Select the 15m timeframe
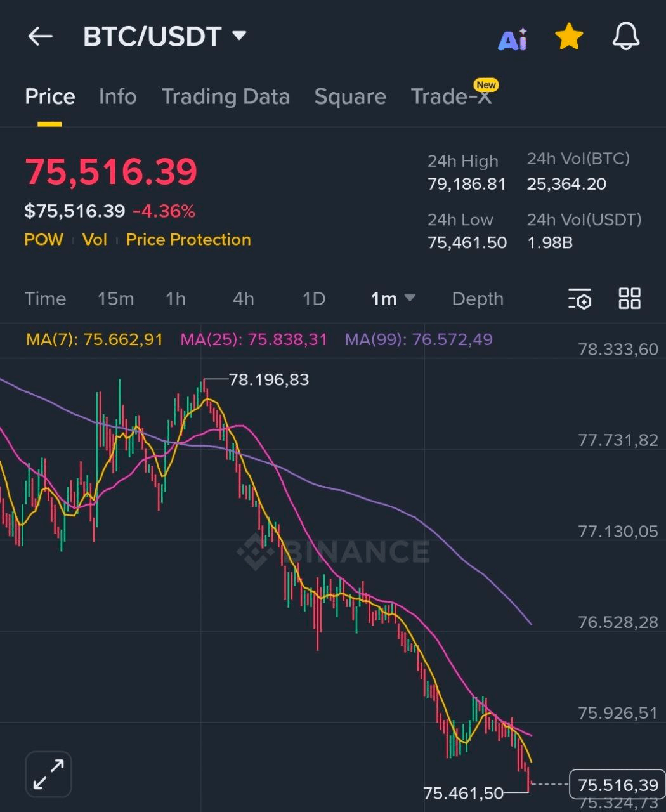This screenshot has width=666, height=812. coord(115,298)
